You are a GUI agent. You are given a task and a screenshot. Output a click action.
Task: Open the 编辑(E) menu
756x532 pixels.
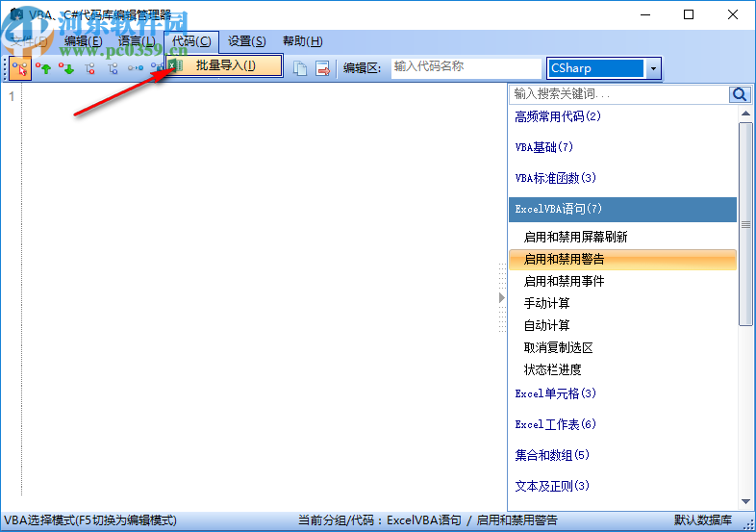click(x=83, y=41)
